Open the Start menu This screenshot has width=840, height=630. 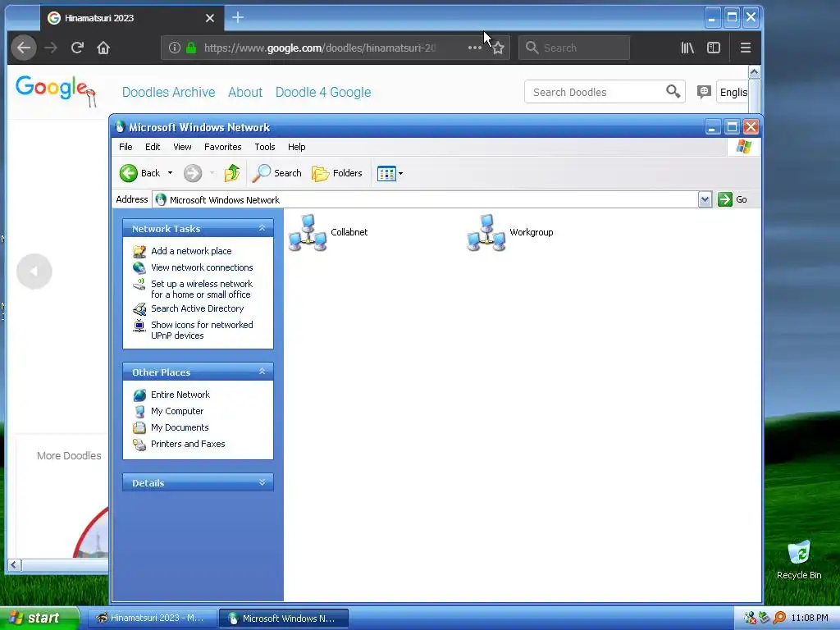(x=39, y=618)
